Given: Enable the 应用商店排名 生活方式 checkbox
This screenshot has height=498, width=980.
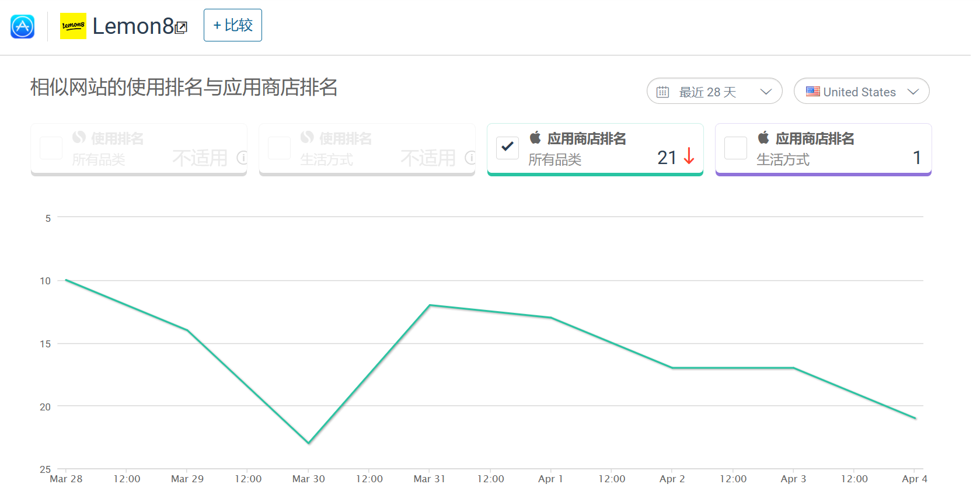Looking at the screenshot, I should (x=735, y=148).
